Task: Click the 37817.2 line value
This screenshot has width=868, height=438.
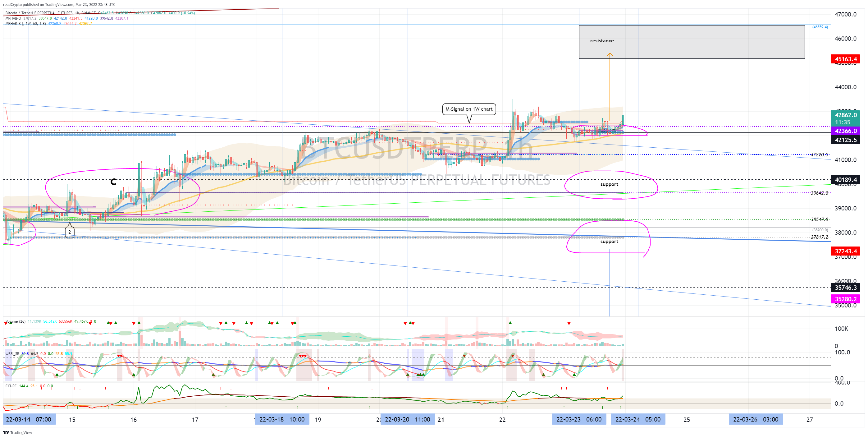Action: pyautogui.click(x=819, y=237)
